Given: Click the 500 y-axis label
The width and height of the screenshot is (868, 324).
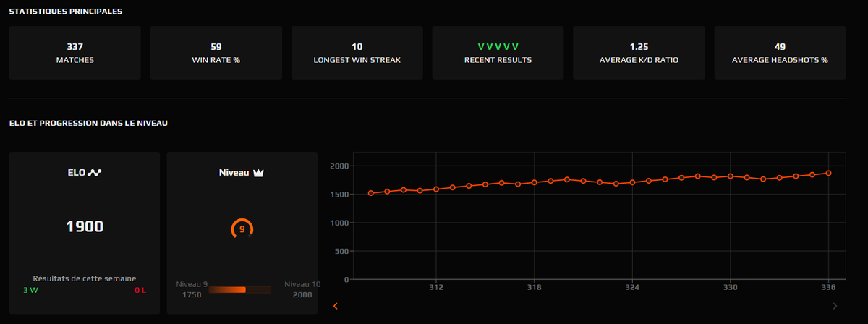Looking at the screenshot, I should pyautogui.click(x=343, y=251).
